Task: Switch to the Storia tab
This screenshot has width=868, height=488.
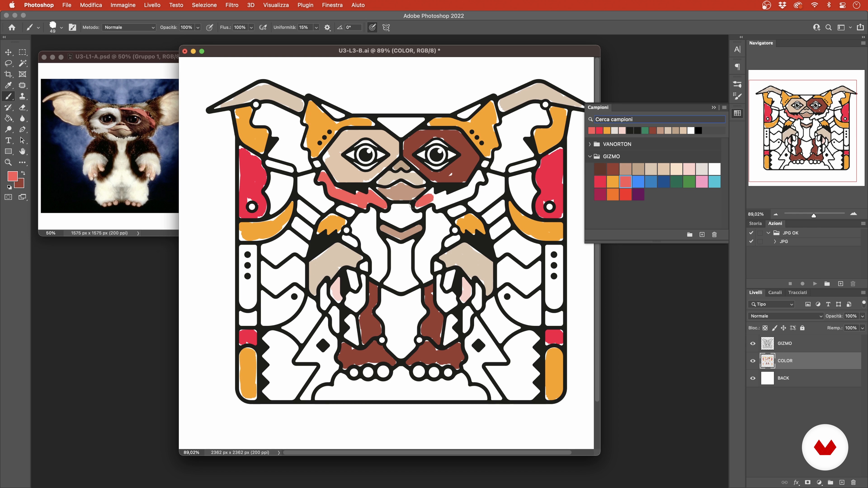Action: tap(755, 223)
